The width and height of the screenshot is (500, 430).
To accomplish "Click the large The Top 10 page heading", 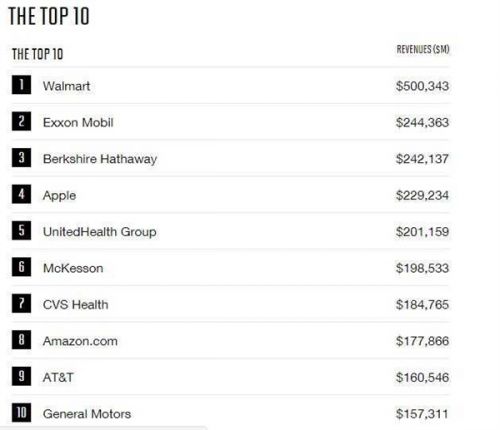I will pos(49,16).
